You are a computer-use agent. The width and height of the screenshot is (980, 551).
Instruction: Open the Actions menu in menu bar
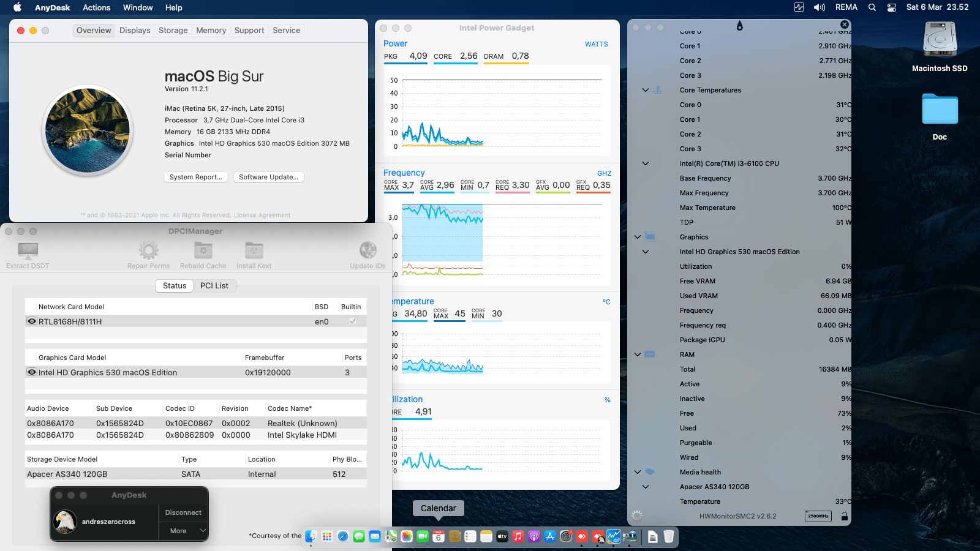click(97, 7)
